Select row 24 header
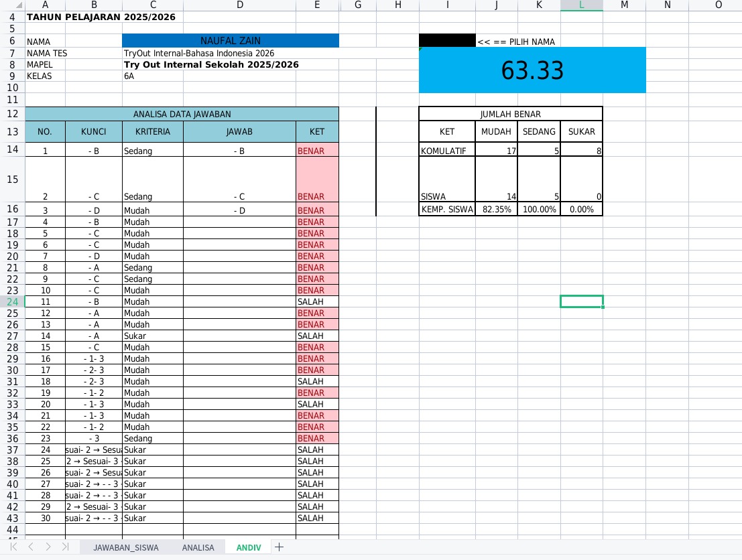Screen dimensions: 742x560 point(12,301)
